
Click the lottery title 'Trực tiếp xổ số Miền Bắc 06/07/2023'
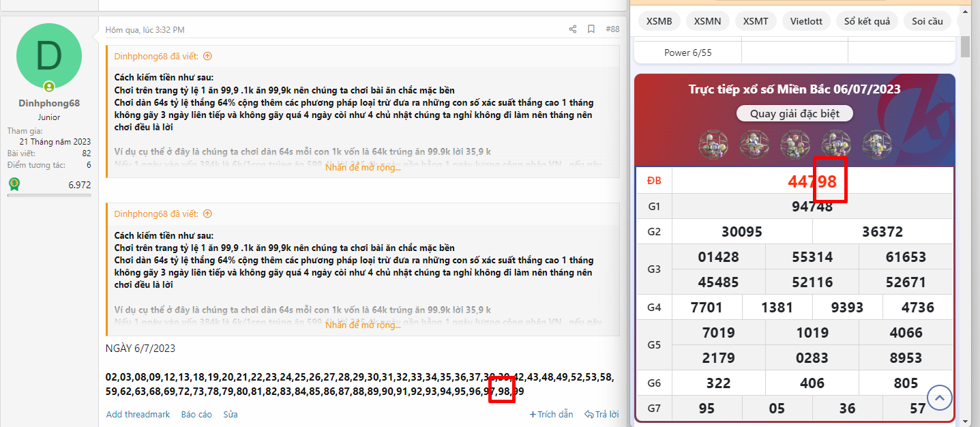tap(795, 89)
